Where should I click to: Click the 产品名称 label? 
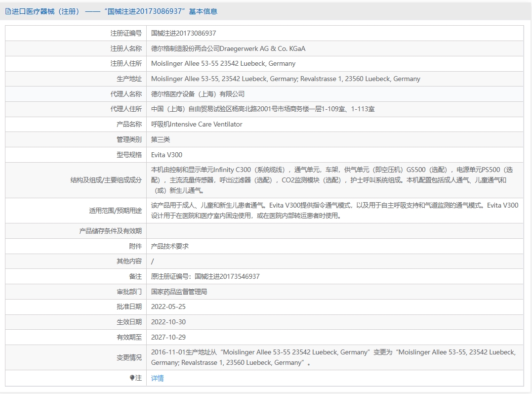[x=129, y=124]
